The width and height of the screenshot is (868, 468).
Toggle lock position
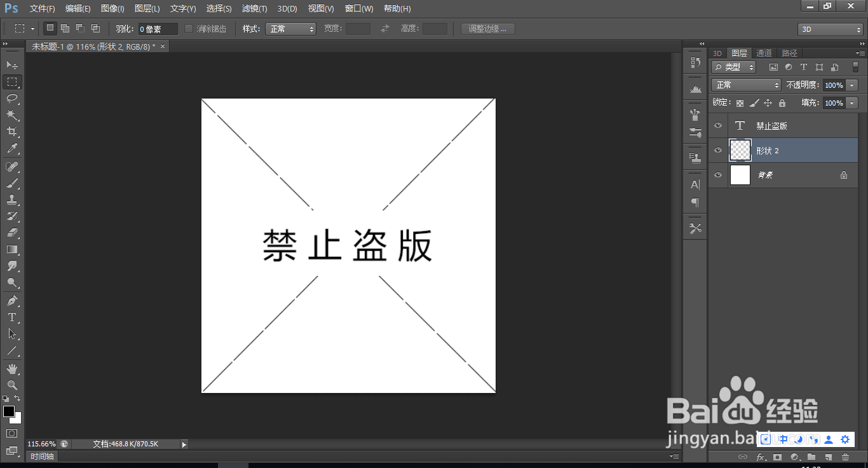point(768,103)
